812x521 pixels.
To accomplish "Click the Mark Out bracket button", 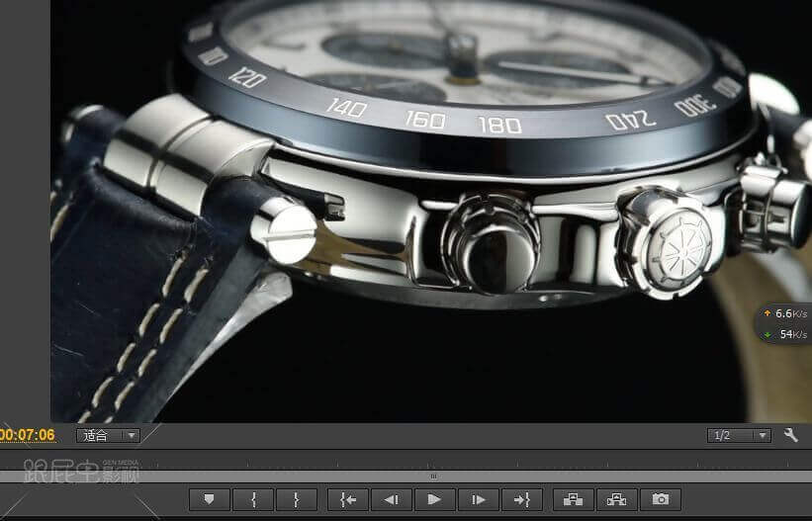I will click(x=297, y=499).
